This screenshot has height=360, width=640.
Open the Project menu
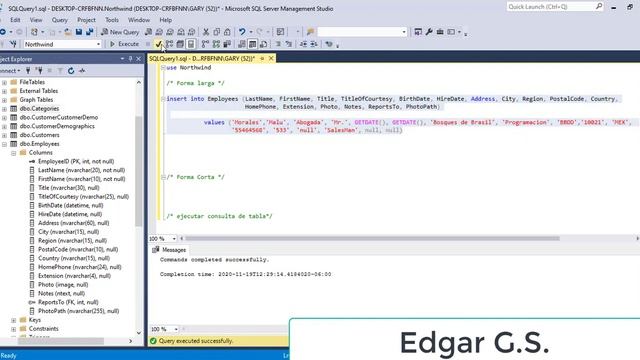click(x=86, y=20)
